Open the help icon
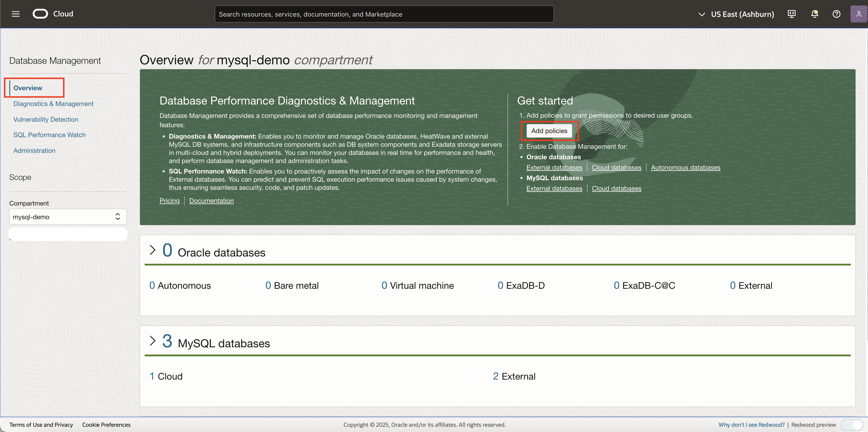 pyautogui.click(x=837, y=14)
